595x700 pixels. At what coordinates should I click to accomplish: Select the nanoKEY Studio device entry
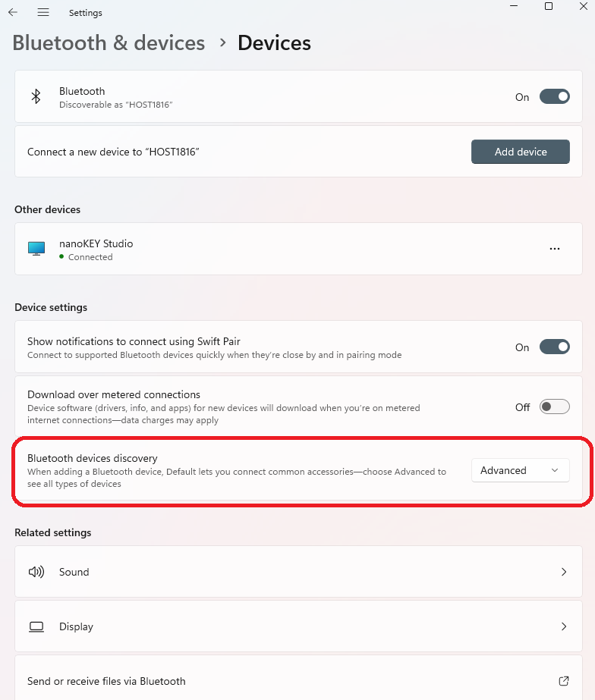click(x=298, y=249)
